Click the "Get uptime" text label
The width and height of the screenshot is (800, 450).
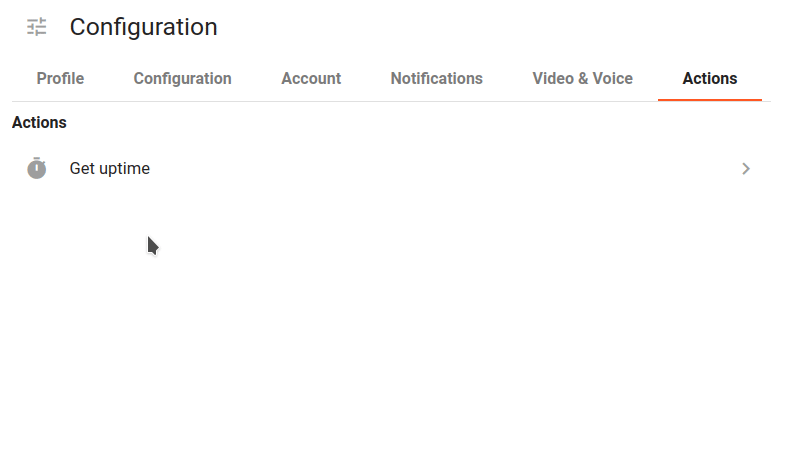click(x=110, y=168)
